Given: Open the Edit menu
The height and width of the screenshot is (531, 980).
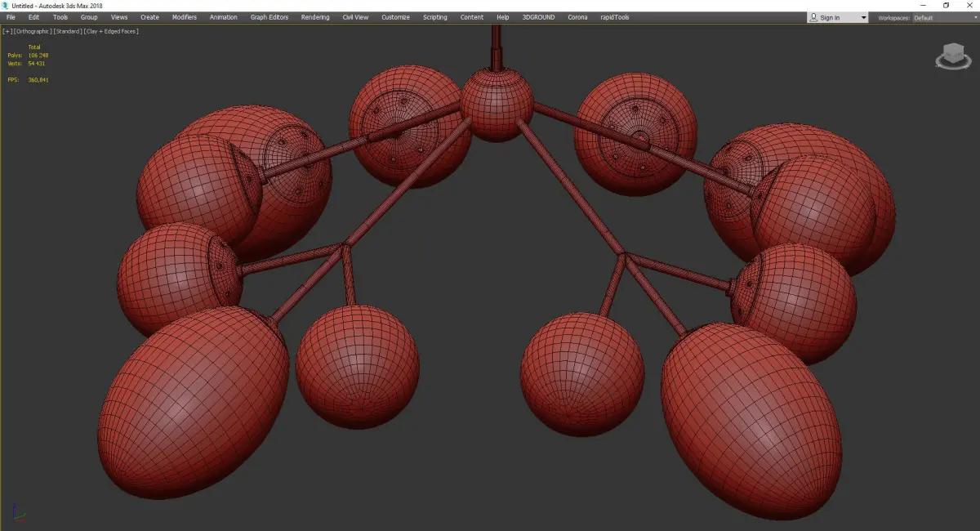Looking at the screenshot, I should pos(33,17).
